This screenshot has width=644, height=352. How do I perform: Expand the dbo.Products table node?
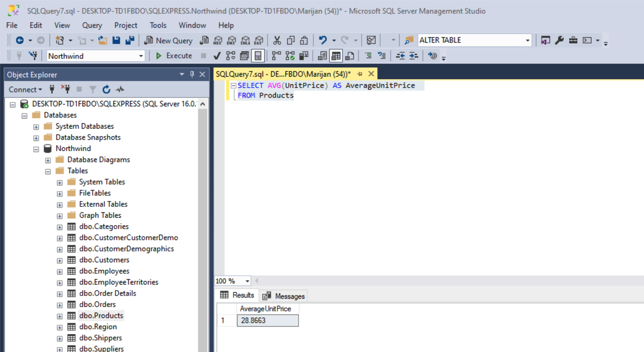tap(60, 316)
